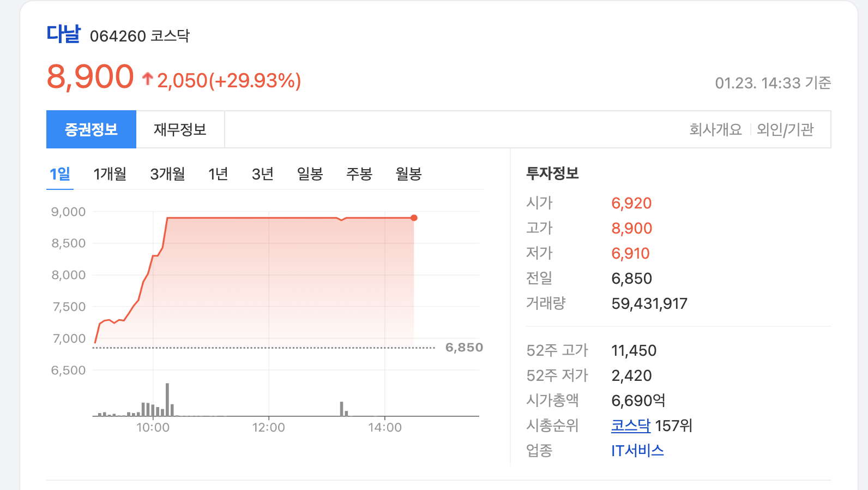Screen dimensions: 868x490
Task: Open the 외인/기관 foreign/institution link
Action: (784, 129)
